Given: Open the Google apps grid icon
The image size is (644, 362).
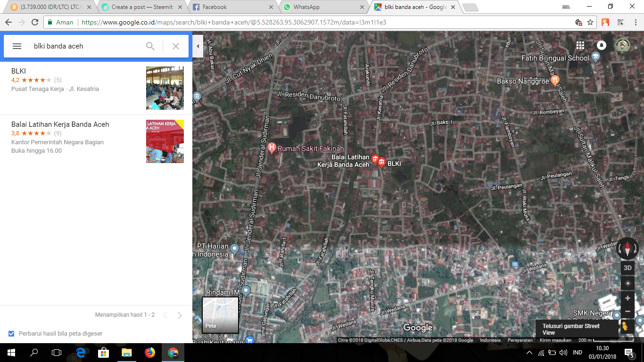Looking at the screenshot, I should pyautogui.click(x=580, y=45).
